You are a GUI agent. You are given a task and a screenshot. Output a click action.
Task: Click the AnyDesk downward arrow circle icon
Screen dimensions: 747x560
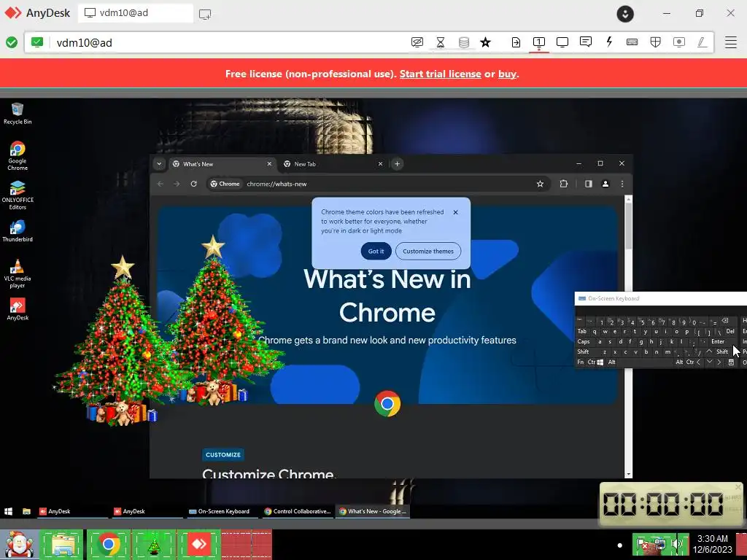click(625, 13)
